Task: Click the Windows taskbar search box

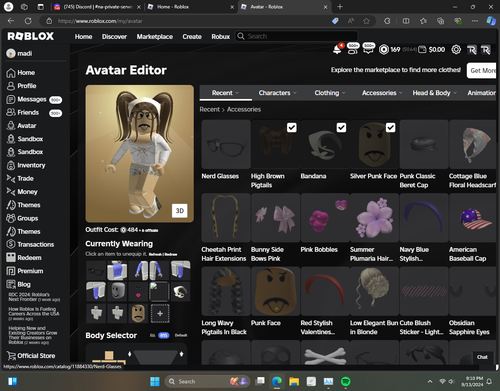Action: (x=207, y=381)
